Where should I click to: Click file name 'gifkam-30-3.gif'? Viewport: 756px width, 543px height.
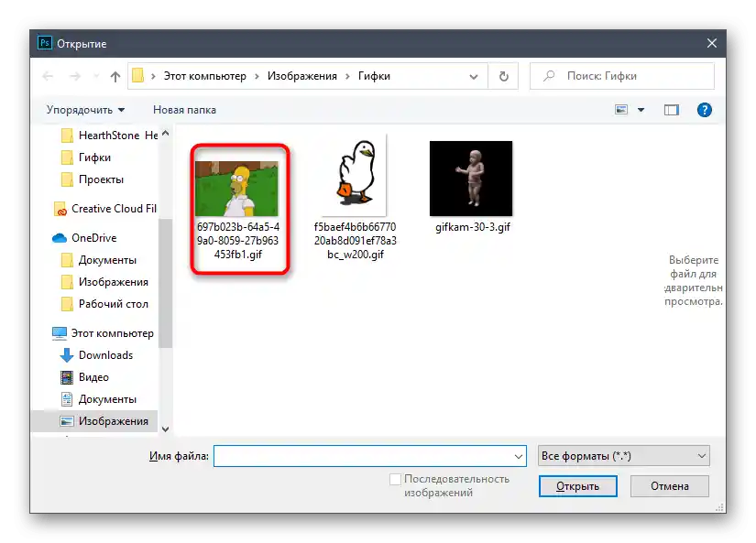point(473,227)
